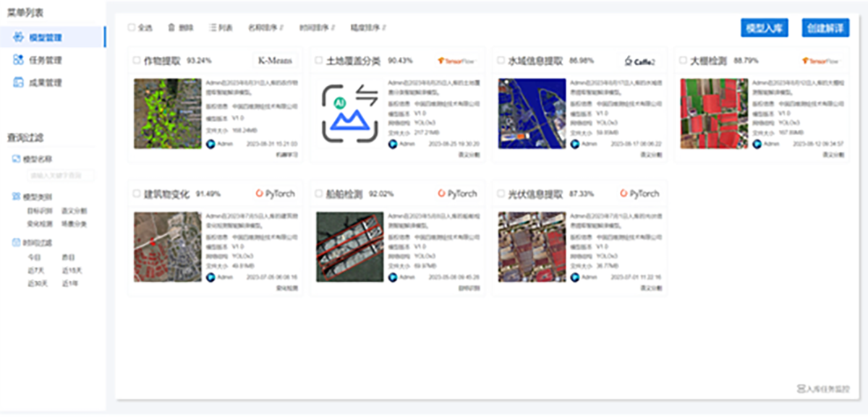Click the 时间过滤 filter icon
The image size is (868, 417).
click(x=17, y=243)
